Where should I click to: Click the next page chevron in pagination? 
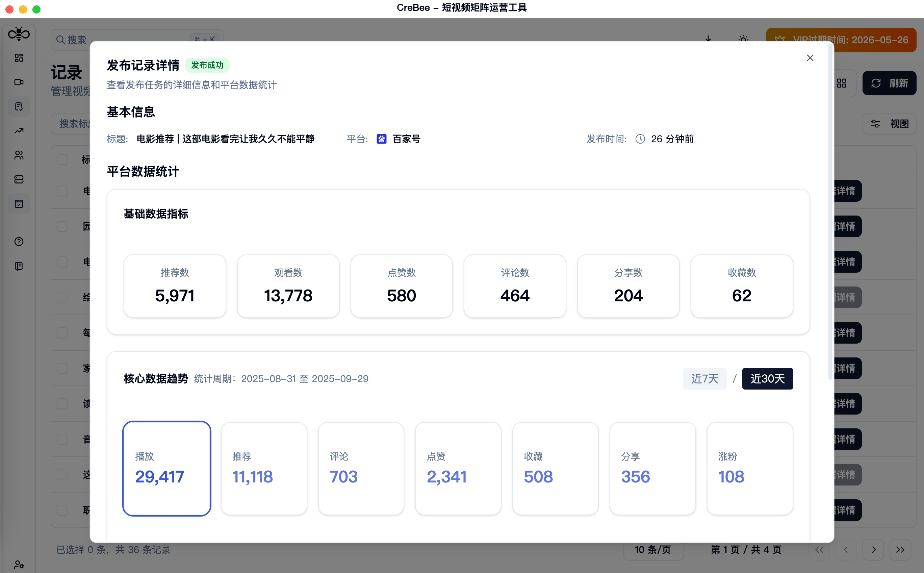[873, 549]
